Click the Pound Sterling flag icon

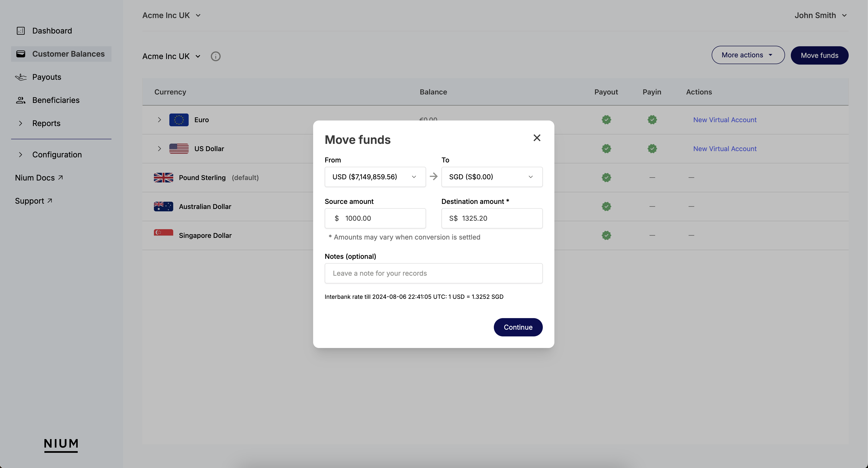[163, 177]
